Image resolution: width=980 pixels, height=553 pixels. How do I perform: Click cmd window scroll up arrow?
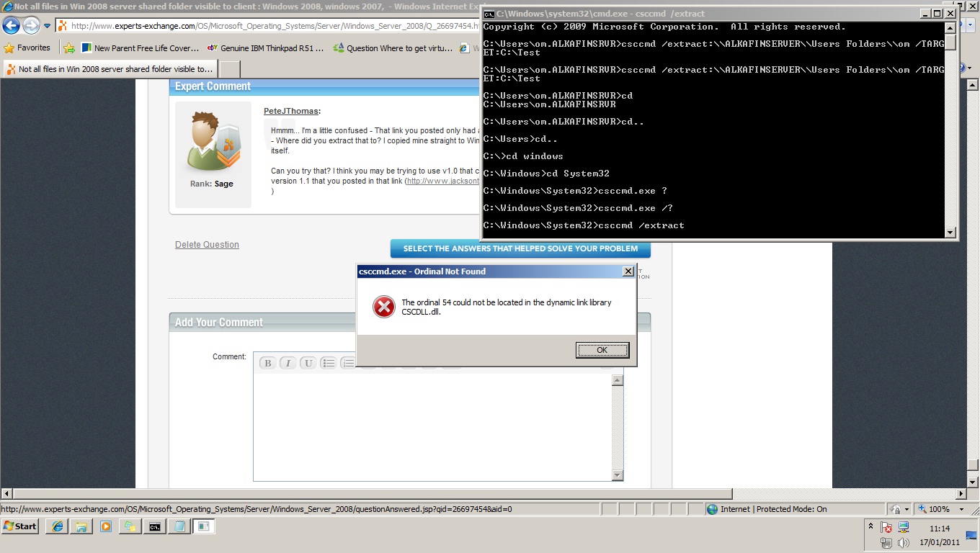pyautogui.click(x=950, y=28)
